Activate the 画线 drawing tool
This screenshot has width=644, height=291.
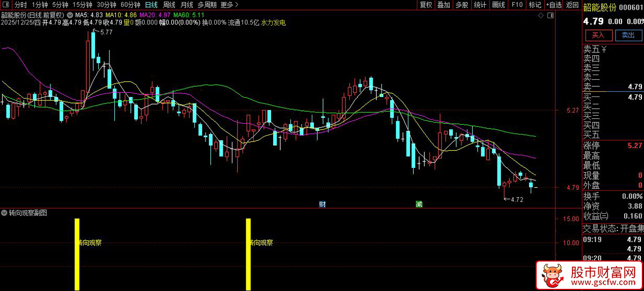(x=499, y=5)
